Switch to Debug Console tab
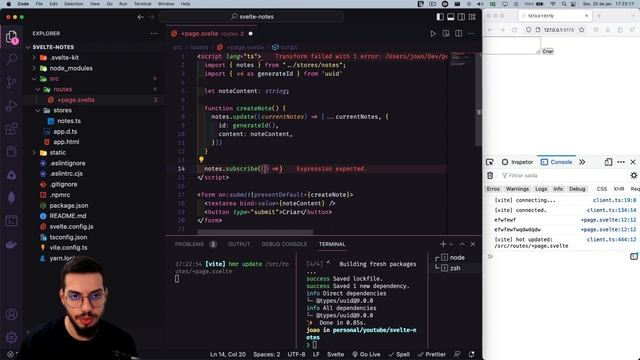The image size is (640, 360). tap(284, 244)
